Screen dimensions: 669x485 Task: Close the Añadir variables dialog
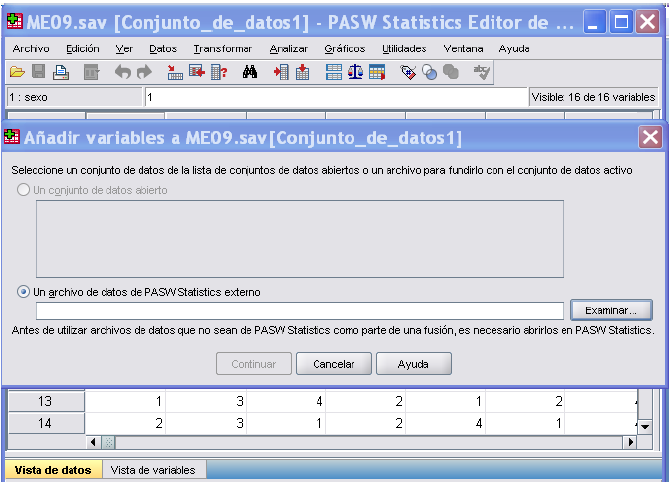[x=650, y=137]
